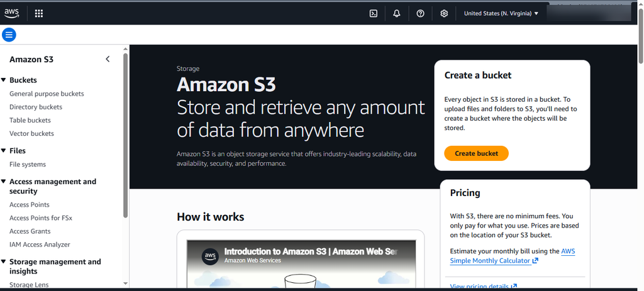Image resolution: width=644 pixels, height=291 pixels.
Task: Collapse the Buckets section
Action: point(3,80)
